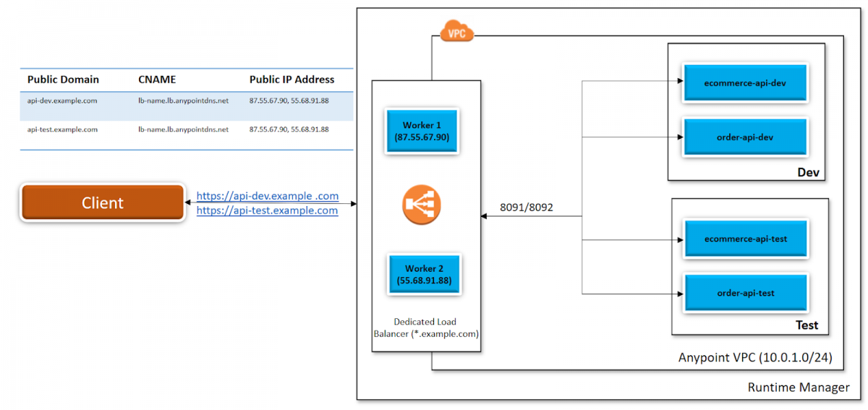Click the orange VPC cloud icon
The image size is (868, 410).
[456, 32]
